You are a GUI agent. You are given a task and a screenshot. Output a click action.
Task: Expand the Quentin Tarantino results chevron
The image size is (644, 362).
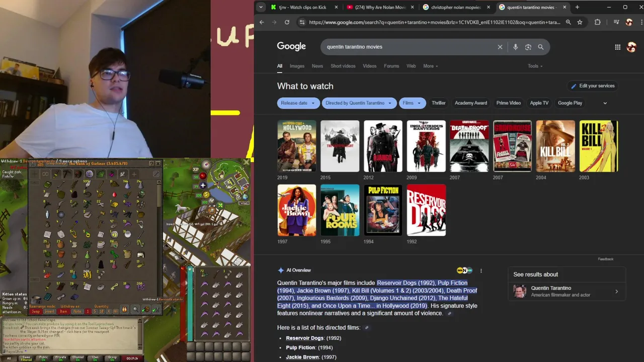(x=616, y=292)
